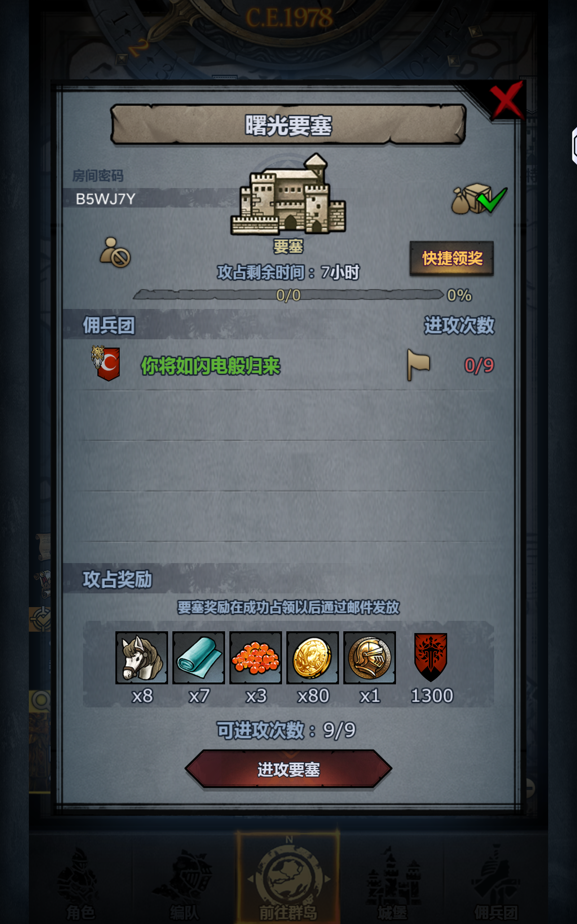Click the red sword shield emblem

point(431,657)
